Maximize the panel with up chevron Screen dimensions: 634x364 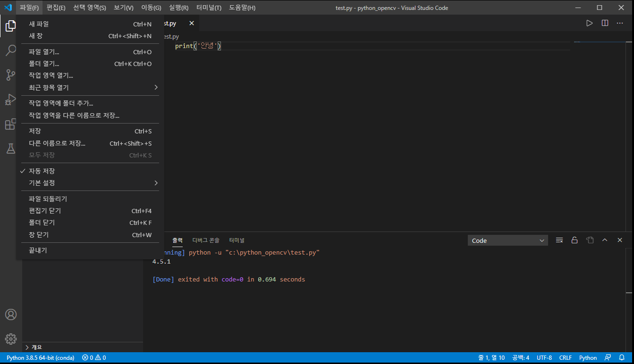[x=605, y=240]
